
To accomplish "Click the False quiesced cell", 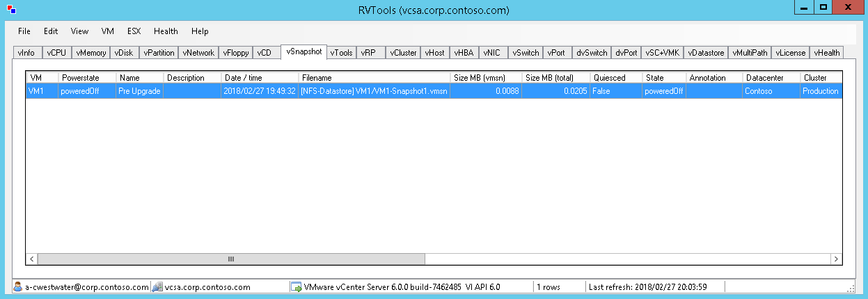I will [616, 91].
